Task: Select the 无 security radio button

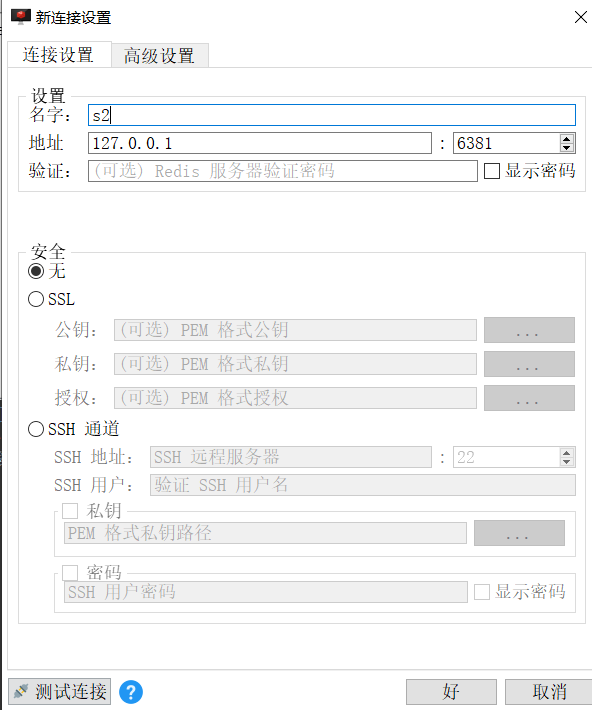Action: [x=36, y=271]
